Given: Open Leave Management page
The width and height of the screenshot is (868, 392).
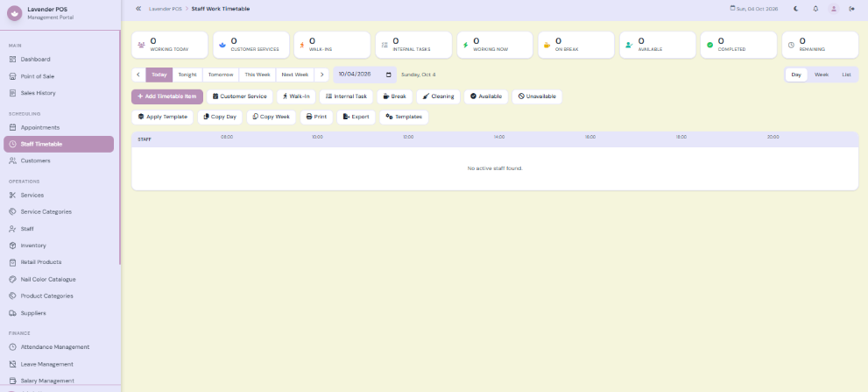Looking at the screenshot, I should (x=59, y=364).
